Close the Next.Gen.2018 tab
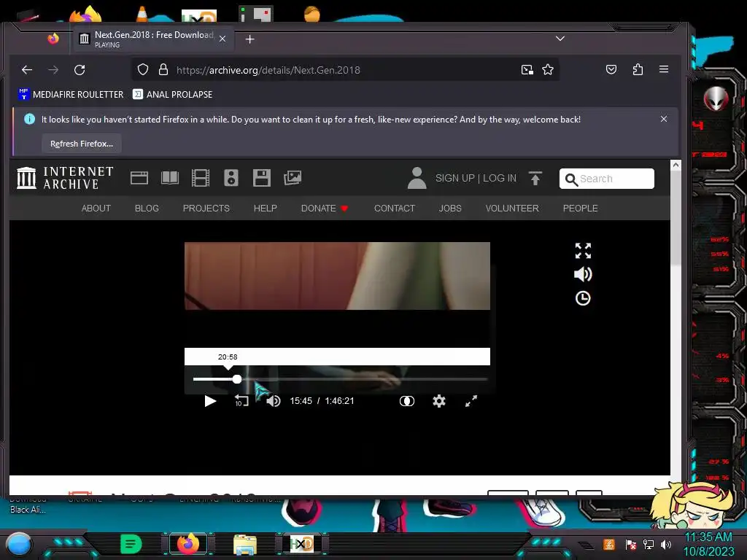This screenshot has width=747, height=560. 222,39
